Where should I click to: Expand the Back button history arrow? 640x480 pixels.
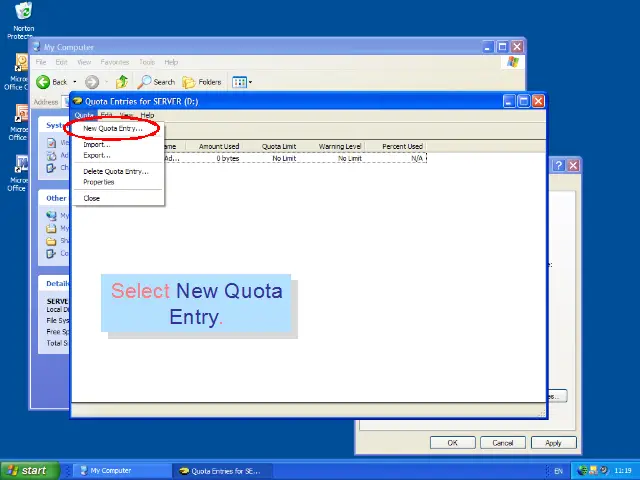point(74,82)
